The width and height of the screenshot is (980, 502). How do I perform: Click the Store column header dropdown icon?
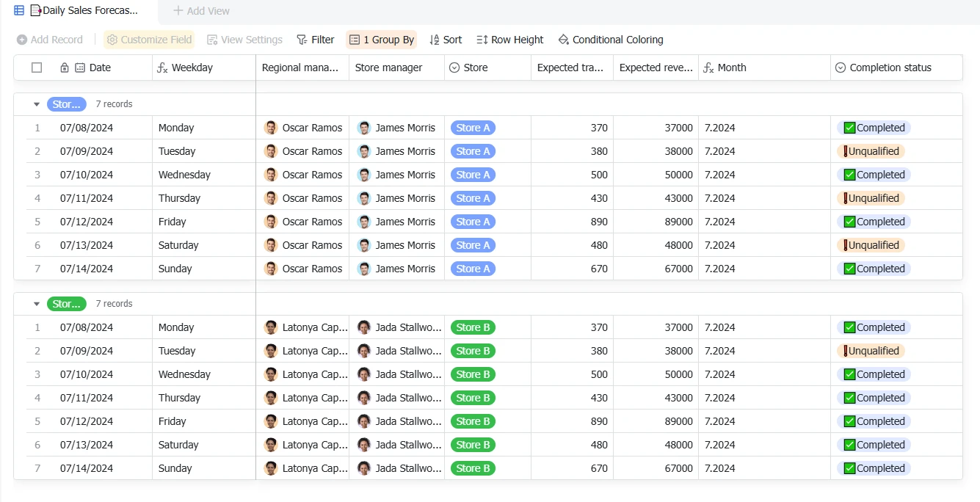(454, 68)
